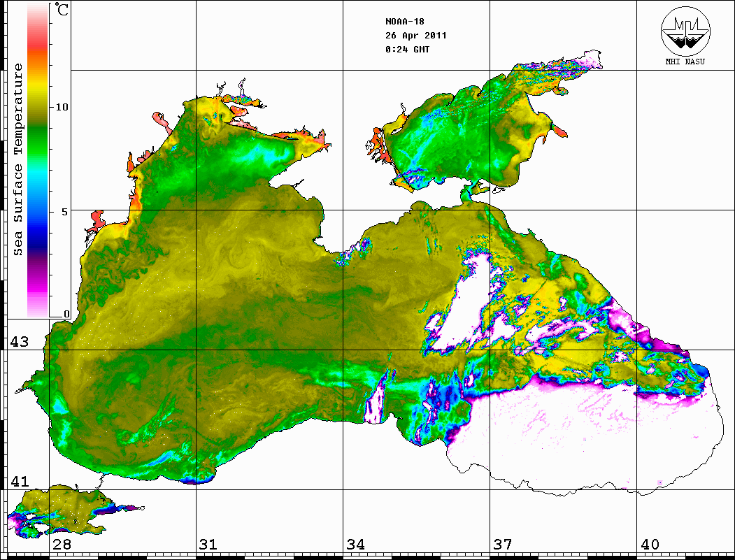Click the 'NOAA-18' satellite label
This screenshot has height=560, width=735.
pyautogui.click(x=404, y=22)
